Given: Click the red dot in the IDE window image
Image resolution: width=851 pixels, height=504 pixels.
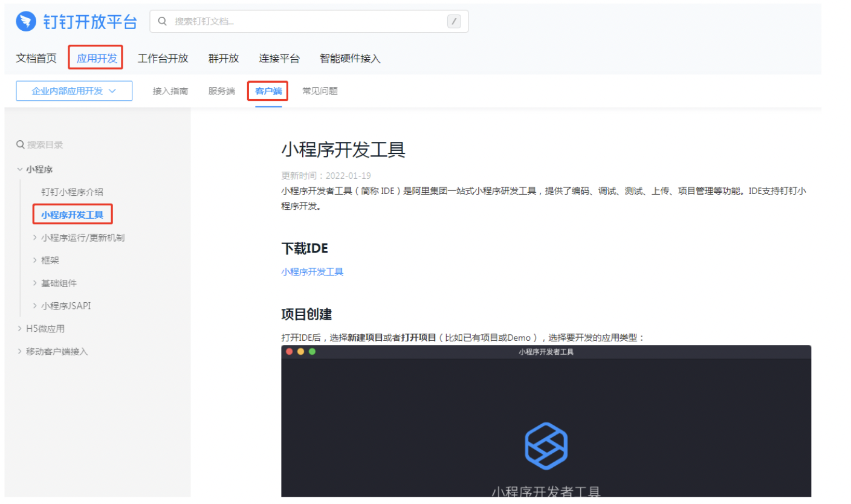Looking at the screenshot, I should pyautogui.click(x=290, y=351).
